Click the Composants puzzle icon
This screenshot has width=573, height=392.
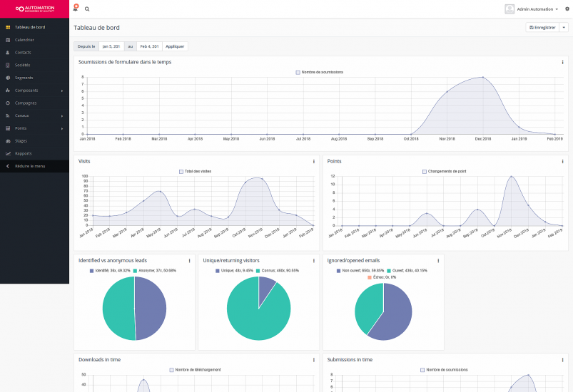tap(8, 90)
